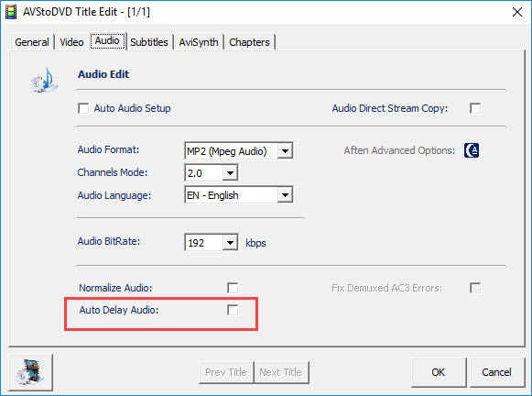Click the Aften Advanced Options icon
The width and height of the screenshot is (532, 396).
472,150
